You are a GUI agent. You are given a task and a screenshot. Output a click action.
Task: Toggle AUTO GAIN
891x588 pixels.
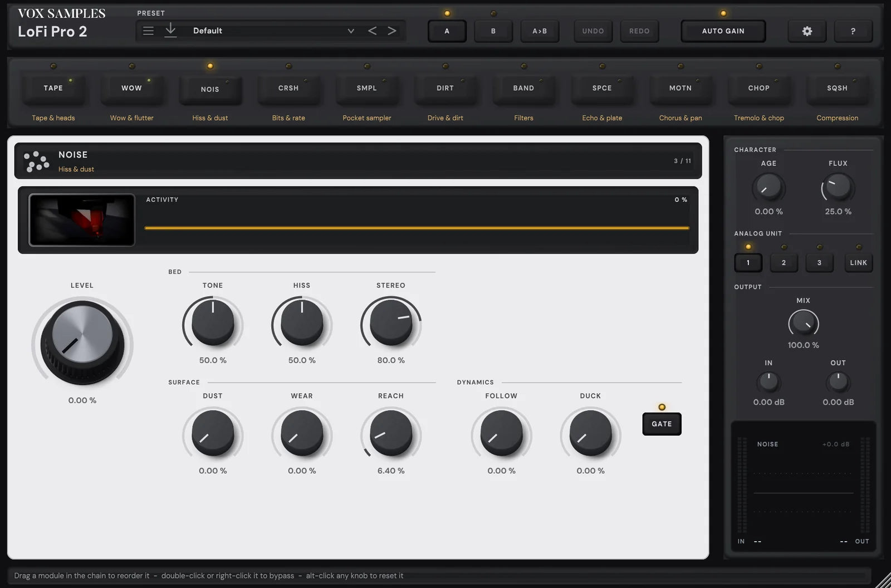(723, 31)
